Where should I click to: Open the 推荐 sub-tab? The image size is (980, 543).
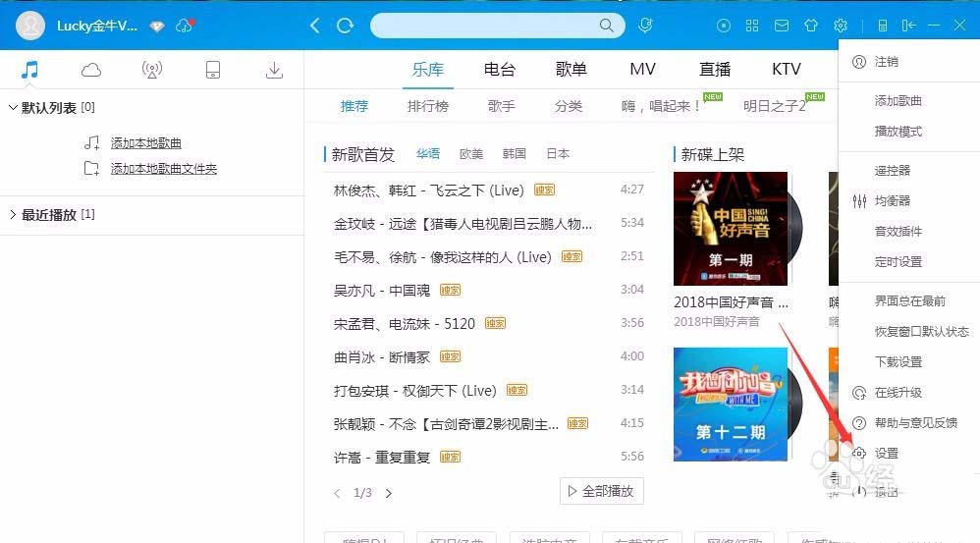[x=354, y=106]
